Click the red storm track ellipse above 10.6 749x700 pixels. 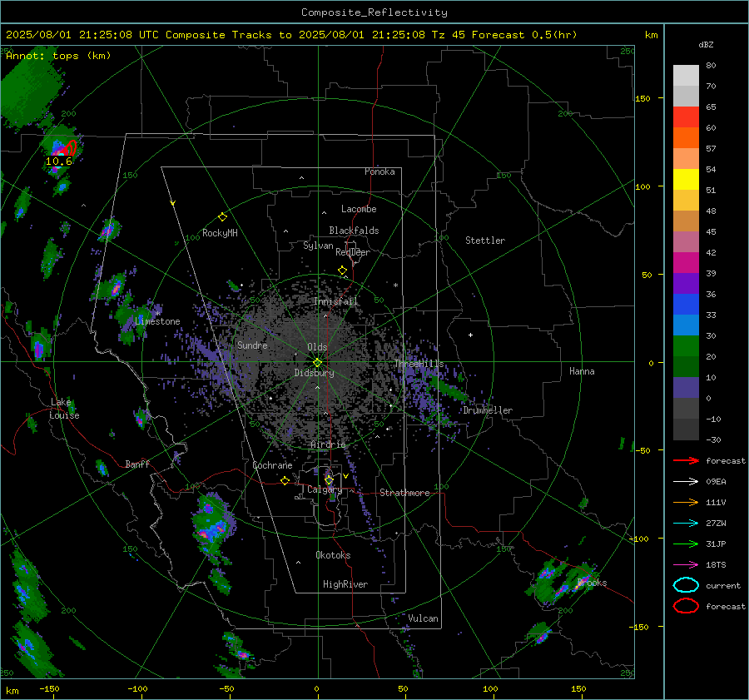[70, 147]
